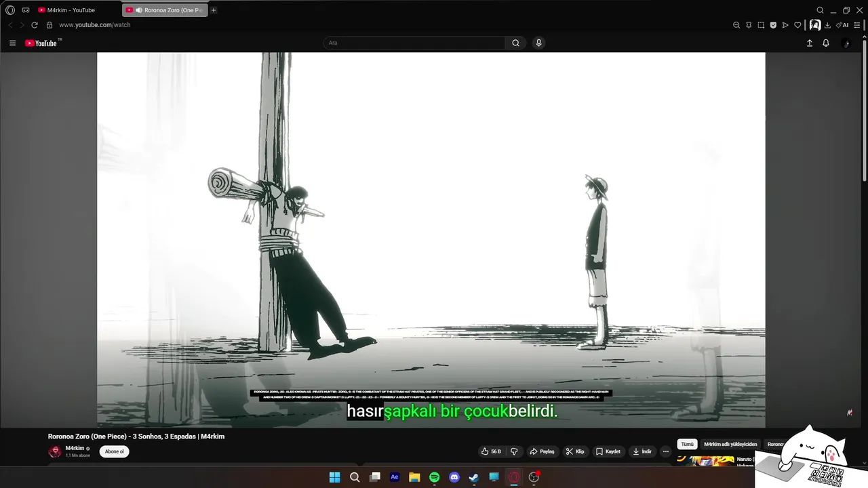Screen dimensions: 868x488
Task: Open the YouTube guide hamburger menu
Action: click(12, 43)
